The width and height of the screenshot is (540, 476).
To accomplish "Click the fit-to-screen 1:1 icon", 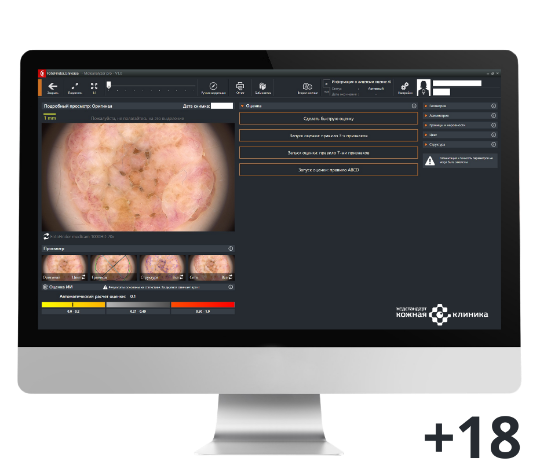I will click(94, 86).
